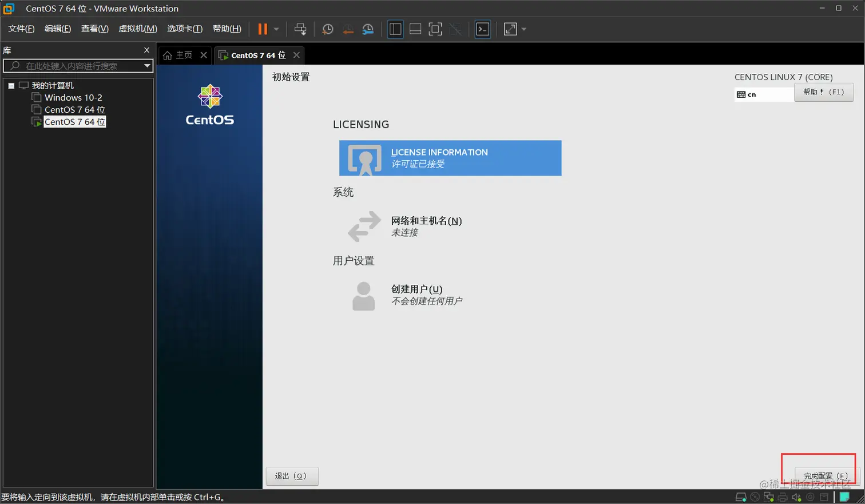Close the 主页 tab

(204, 55)
